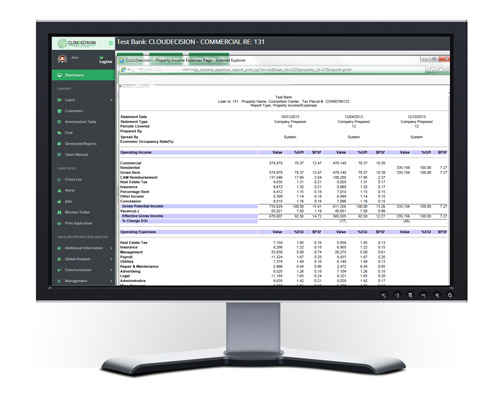Open the Customers icon in sidebar
Image resolution: width=500 pixels, height=397 pixels.
pos(59,111)
